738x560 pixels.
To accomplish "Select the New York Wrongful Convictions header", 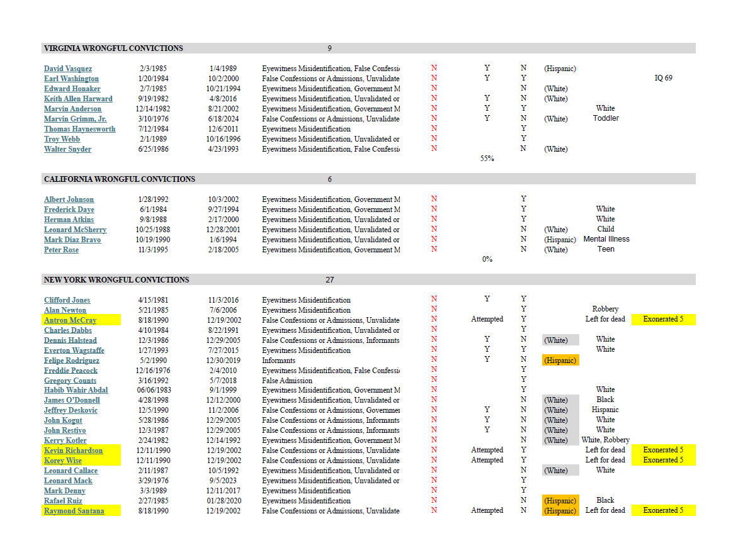I will coord(116,280).
